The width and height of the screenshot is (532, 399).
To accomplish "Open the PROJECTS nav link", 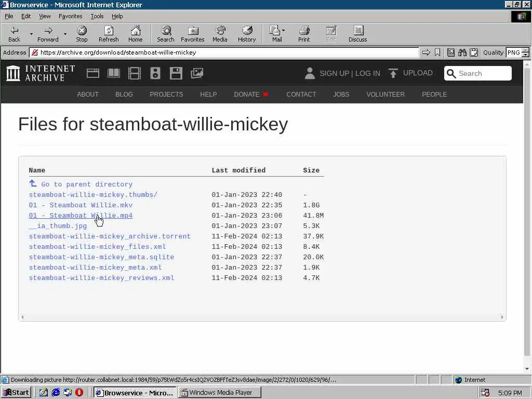I will pos(166,95).
